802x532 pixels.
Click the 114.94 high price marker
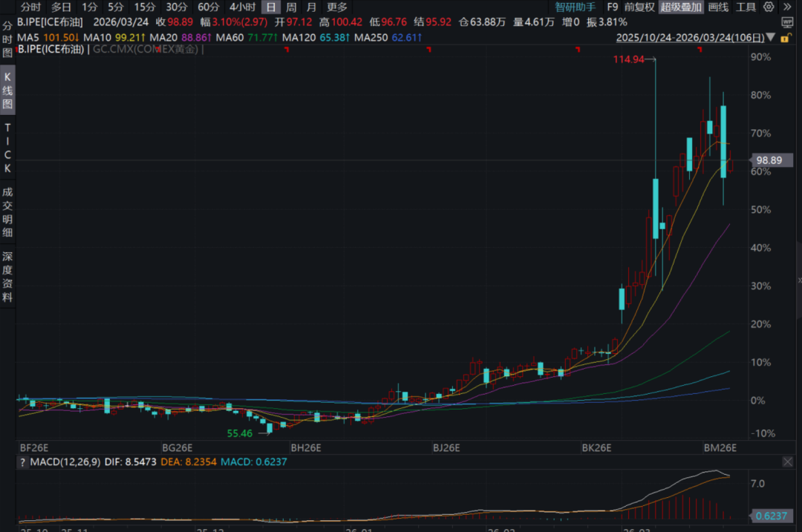tap(627, 59)
